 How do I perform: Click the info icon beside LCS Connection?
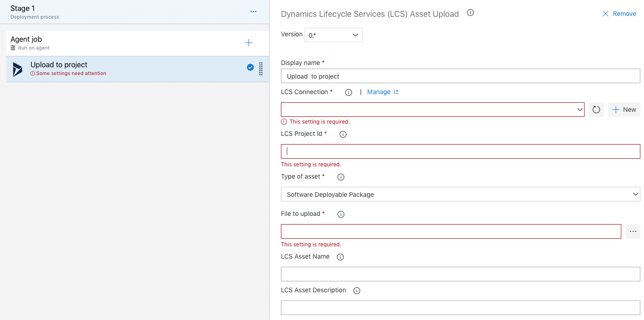(x=348, y=92)
